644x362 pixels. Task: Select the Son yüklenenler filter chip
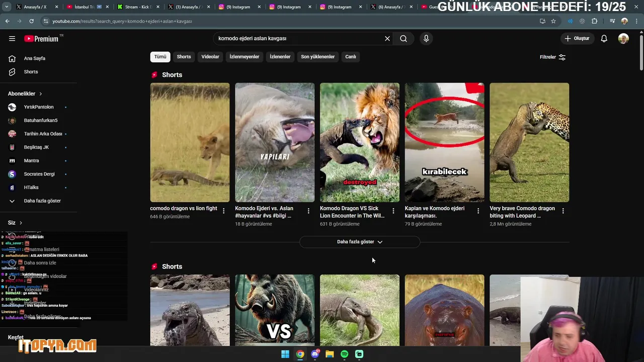point(318,57)
